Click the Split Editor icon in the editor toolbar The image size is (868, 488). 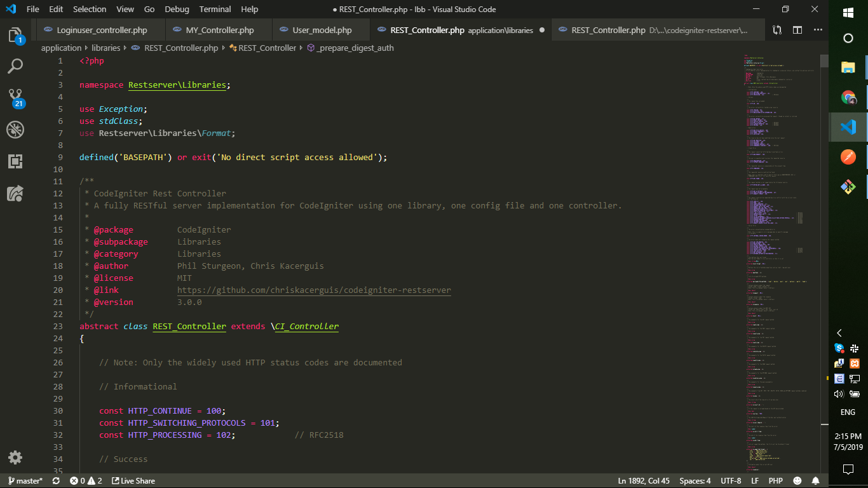click(796, 29)
